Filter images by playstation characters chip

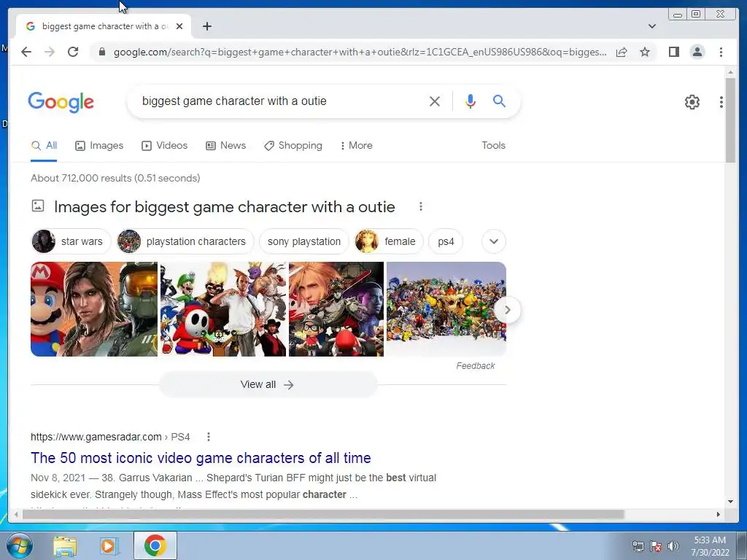(x=185, y=241)
